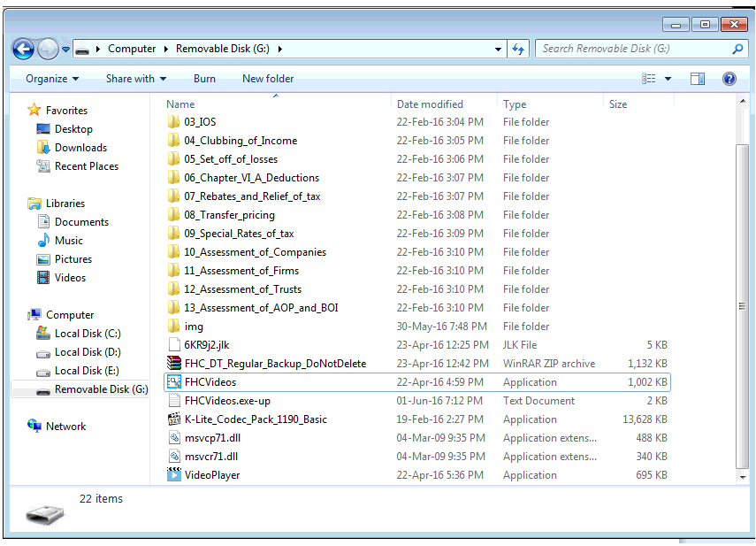Select Local Disk (C:) in navigation pane
Image resolution: width=756 pixels, height=546 pixels.
pos(87,334)
